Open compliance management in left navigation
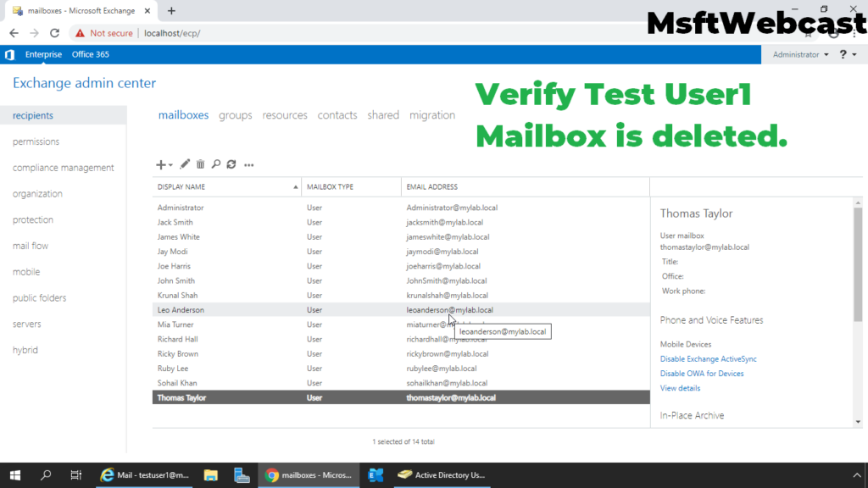868x488 pixels. [63, 168]
